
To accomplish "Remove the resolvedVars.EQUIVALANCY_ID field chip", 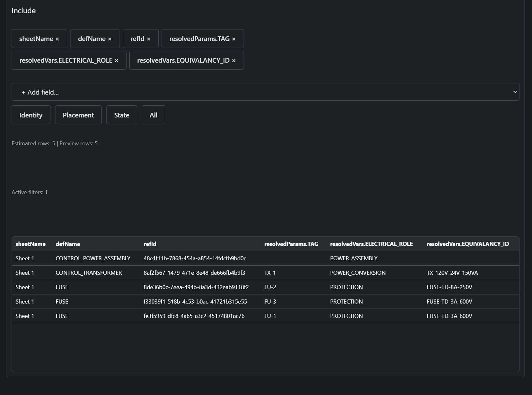I will 234,61.
